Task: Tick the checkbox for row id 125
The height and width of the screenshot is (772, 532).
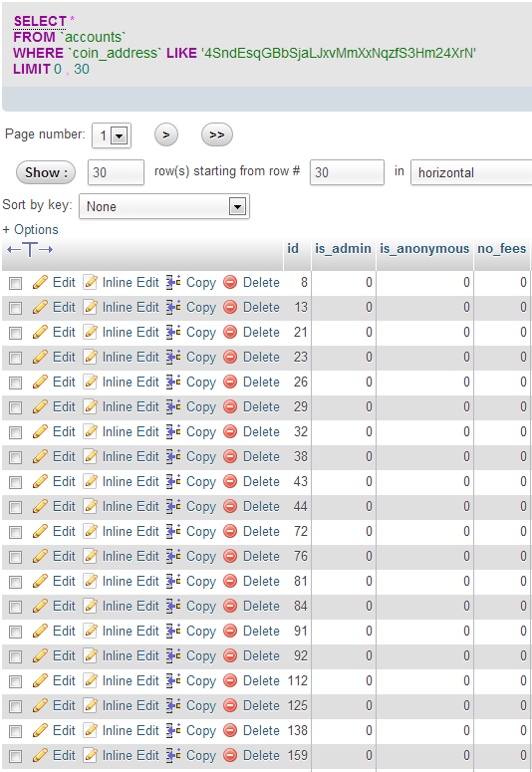Action: [16, 706]
